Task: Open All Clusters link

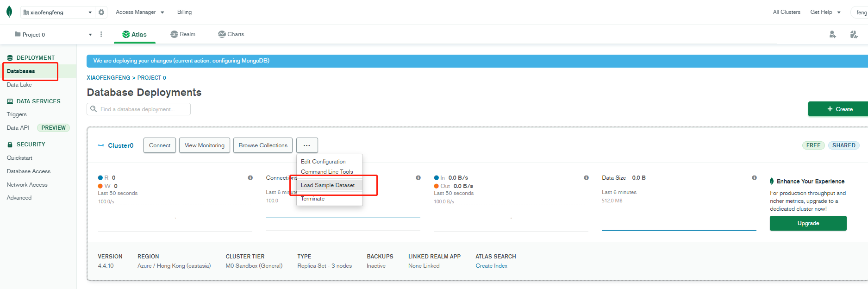Action: pyautogui.click(x=787, y=12)
